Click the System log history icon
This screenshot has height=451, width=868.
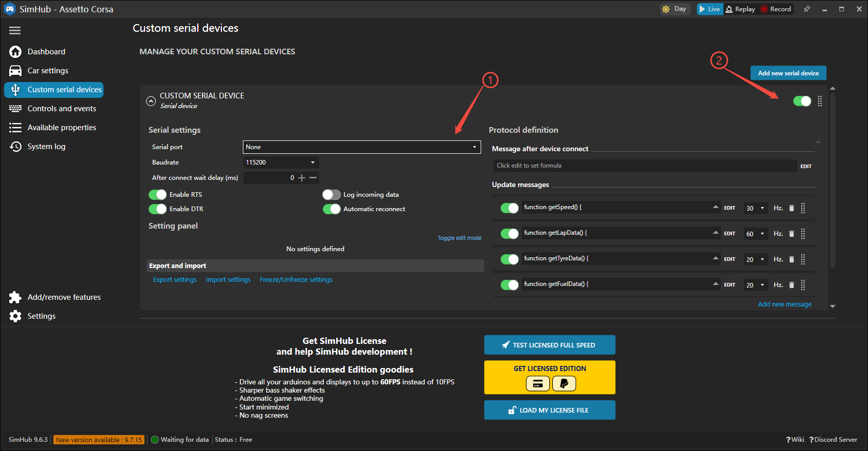[15, 147]
